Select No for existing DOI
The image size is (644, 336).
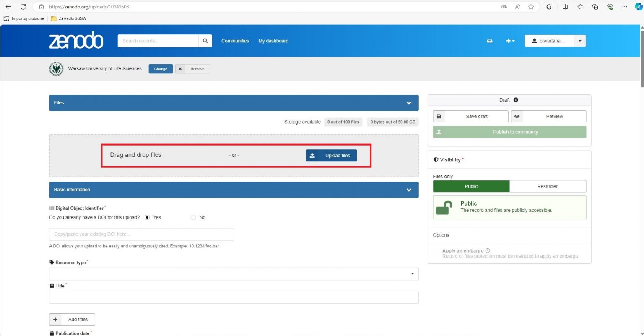coord(193,217)
